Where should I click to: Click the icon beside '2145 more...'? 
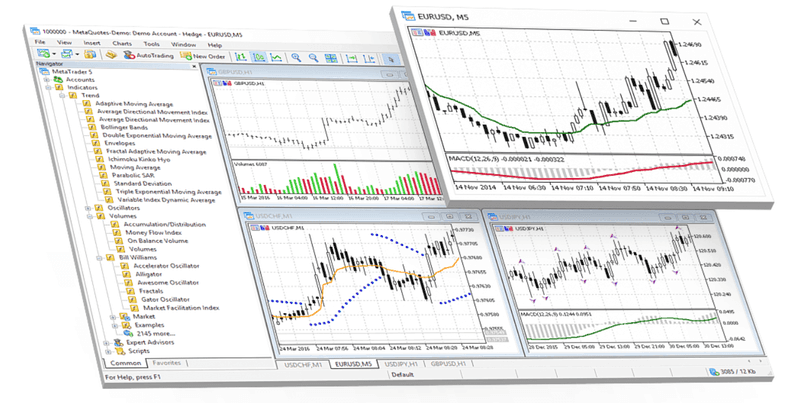[128, 333]
